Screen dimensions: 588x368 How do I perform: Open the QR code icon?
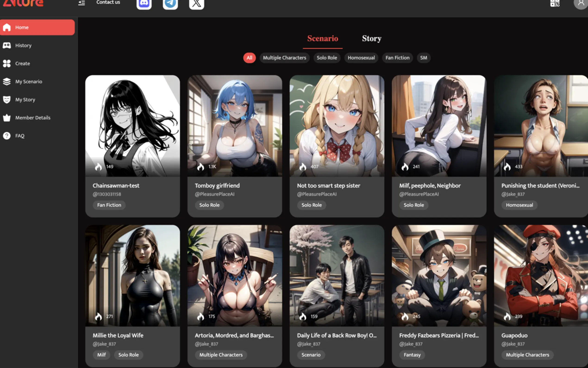click(x=555, y=3)
